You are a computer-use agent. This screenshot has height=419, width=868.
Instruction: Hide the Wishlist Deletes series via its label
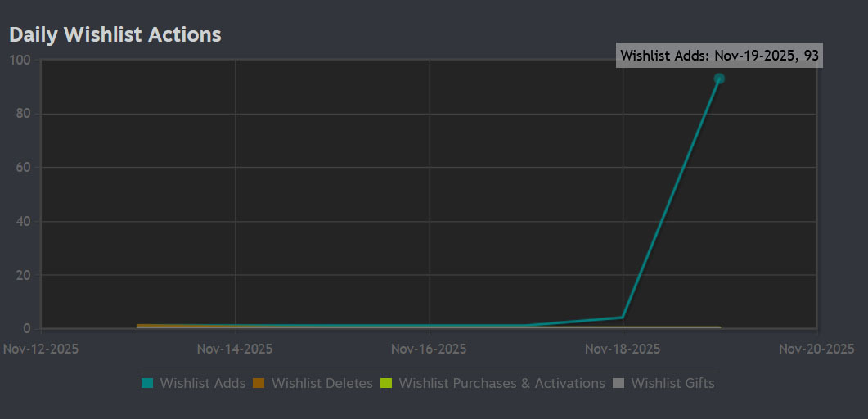322,383
